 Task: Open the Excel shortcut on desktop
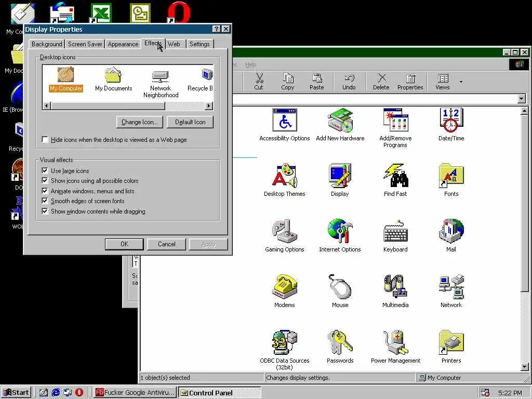[101, 12]
